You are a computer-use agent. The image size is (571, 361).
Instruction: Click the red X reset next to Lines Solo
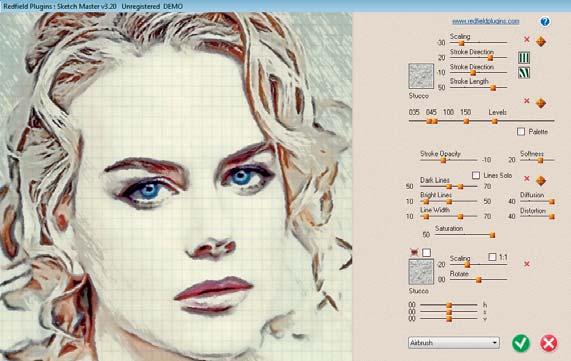point(527,178)
